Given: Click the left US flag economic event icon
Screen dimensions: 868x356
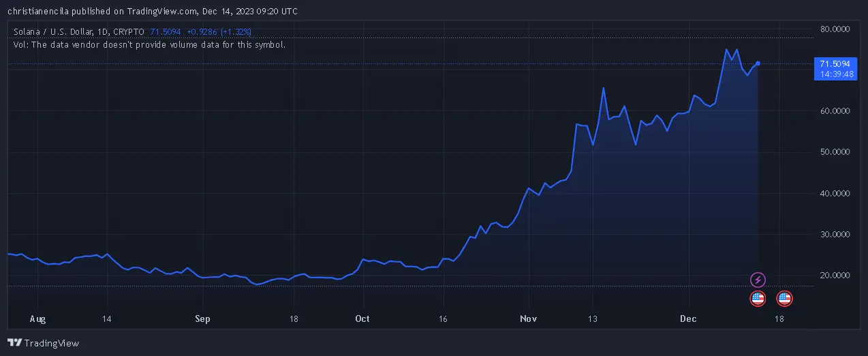Looking at the screenshot, I should [758, 298].
